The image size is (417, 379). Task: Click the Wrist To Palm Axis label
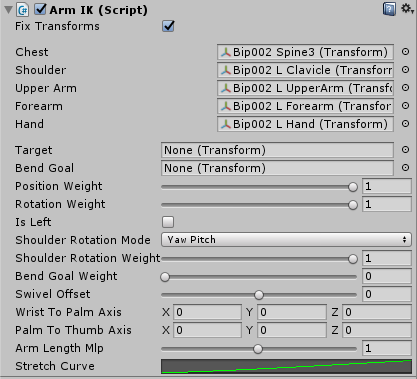(x=68, y=312)
